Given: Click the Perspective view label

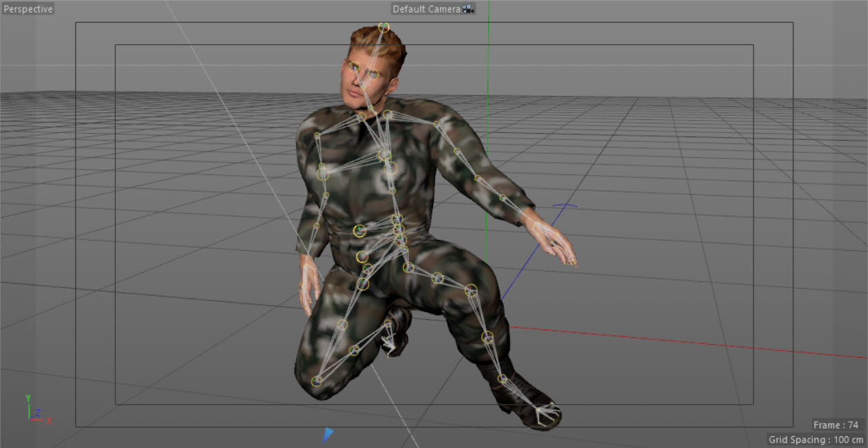Looking at the screenshot, I should click(x=28, y=9).
